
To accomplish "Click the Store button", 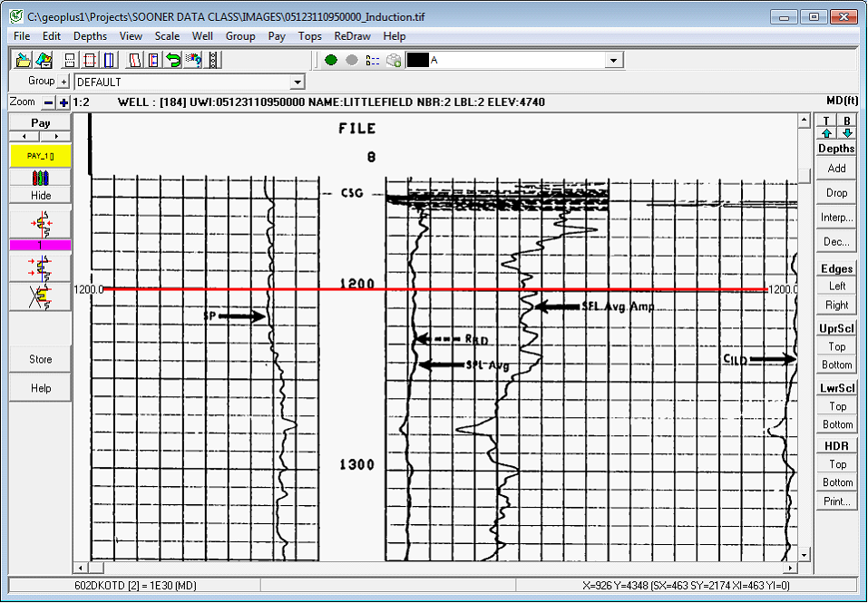I will 41,359.
